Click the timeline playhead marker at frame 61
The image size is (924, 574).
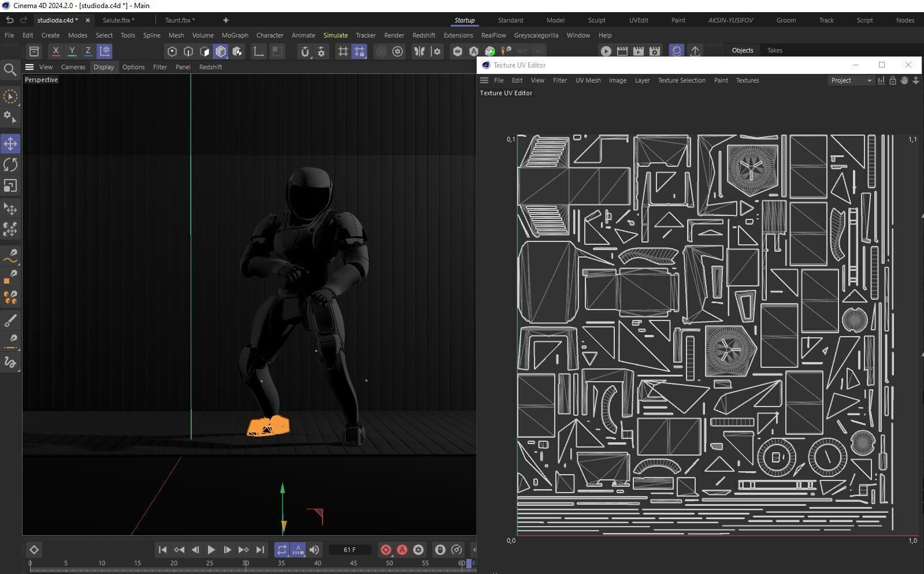pyautogui.click(x=469, y=563)
